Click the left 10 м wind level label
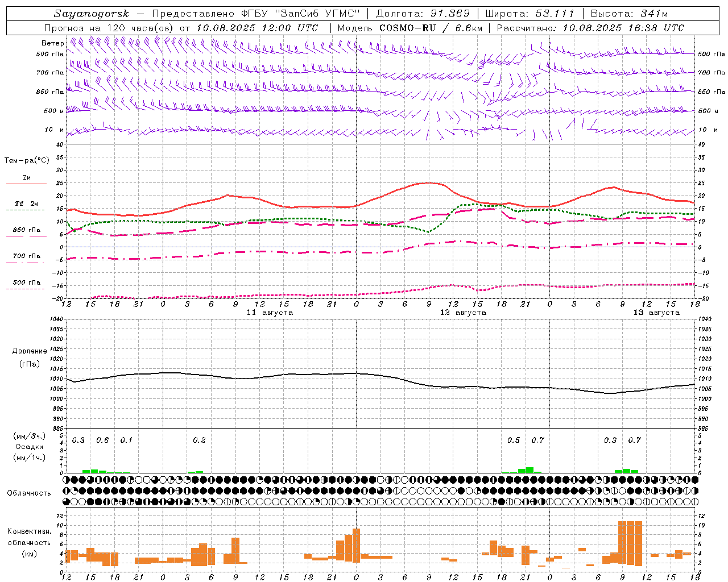Viewport: 728px width, 582px height. pos(54,130)
